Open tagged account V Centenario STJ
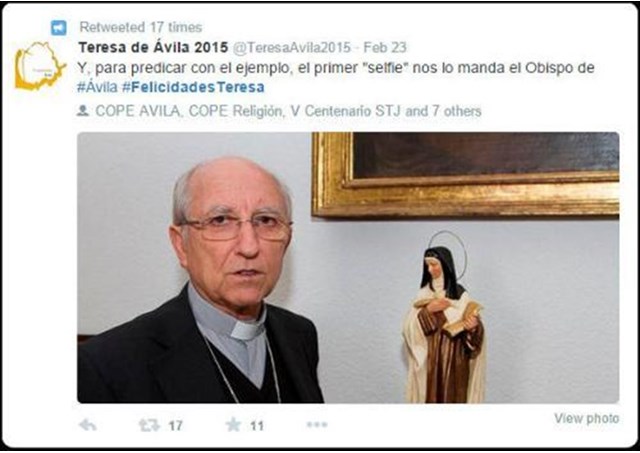This screenshot has height=453, width=640. (345, 111)
